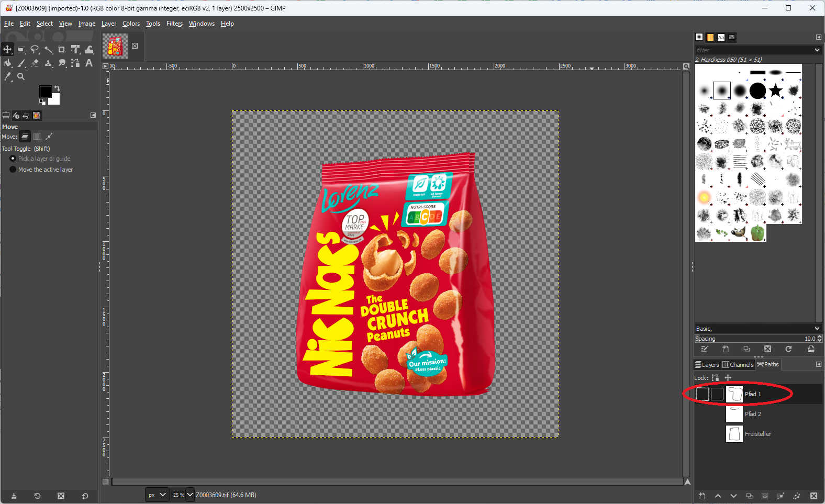The height and width of the screenshot is (504, 825).
Task: Select the Smudge tool
Action: (x=62, y=63)
